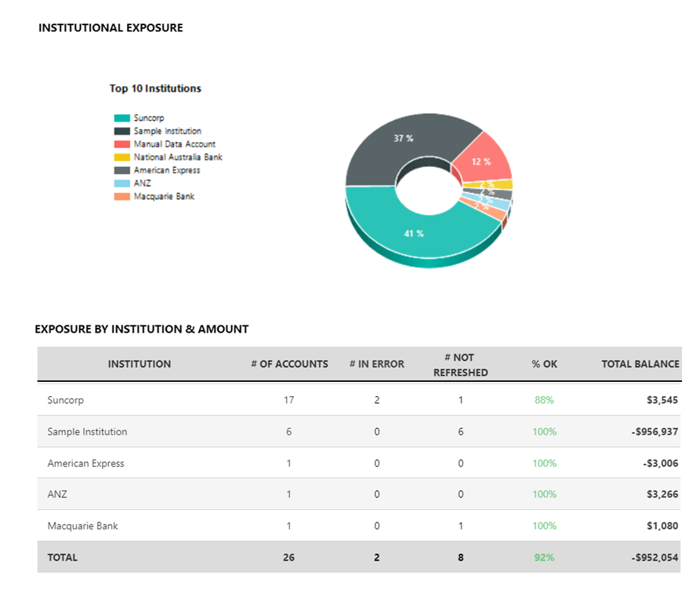Viewport: 700px width, 589px height.
Task: Click Sample Institution's account count of 6
Action: coord(288,431)
